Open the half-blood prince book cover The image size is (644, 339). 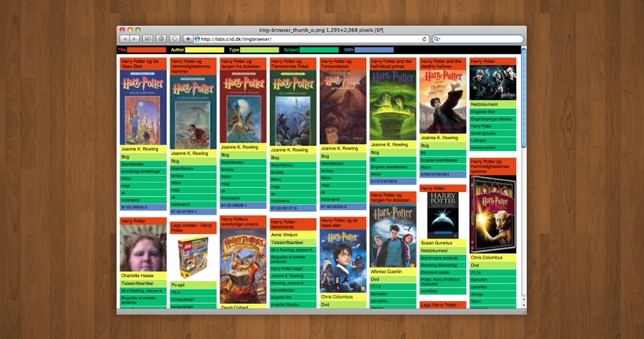393,105
